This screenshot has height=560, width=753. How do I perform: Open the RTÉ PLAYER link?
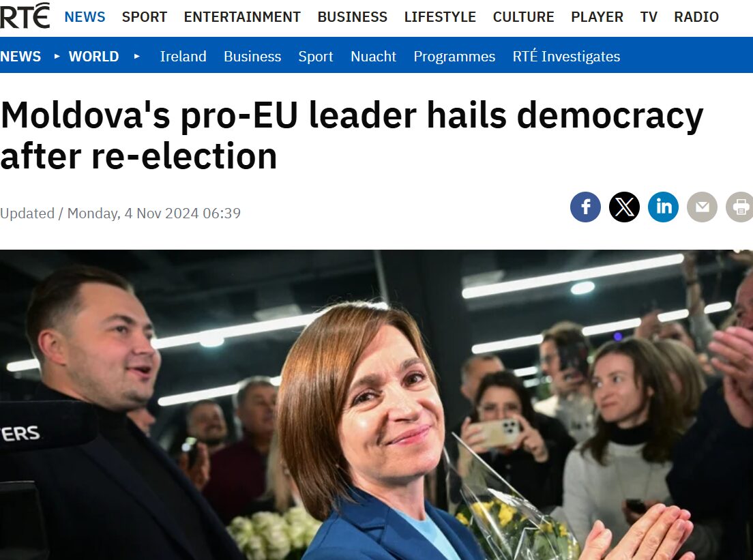597,17
